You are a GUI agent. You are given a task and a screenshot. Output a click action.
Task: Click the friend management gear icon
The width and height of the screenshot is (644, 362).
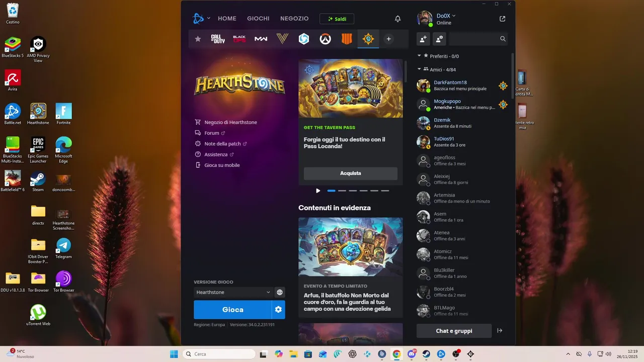[439, 39]
